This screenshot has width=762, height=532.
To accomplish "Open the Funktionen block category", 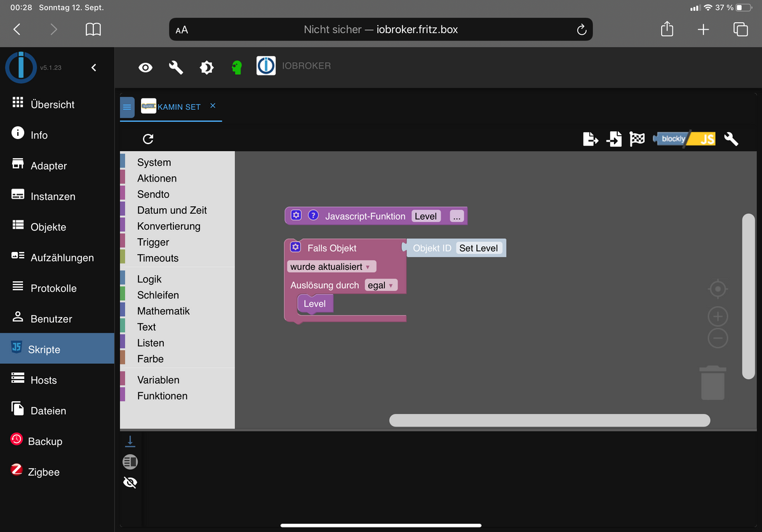I will pyautogui.click(x=177, y=396).
